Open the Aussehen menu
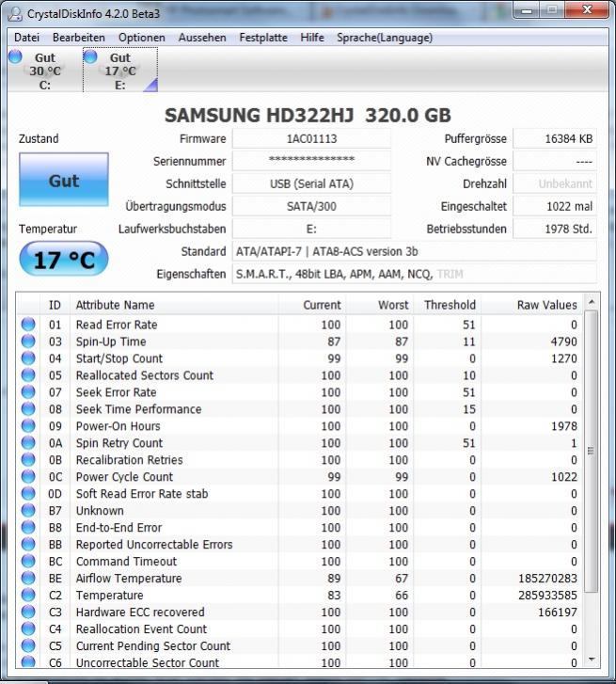Viewport: 616px width, 684px height. 202,38
